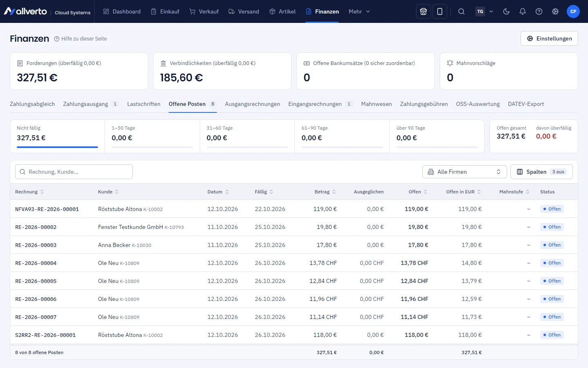Click the Offen status badge for RE-2026-00004
This screenshot has height=368, width=588.
click(552, 263)
